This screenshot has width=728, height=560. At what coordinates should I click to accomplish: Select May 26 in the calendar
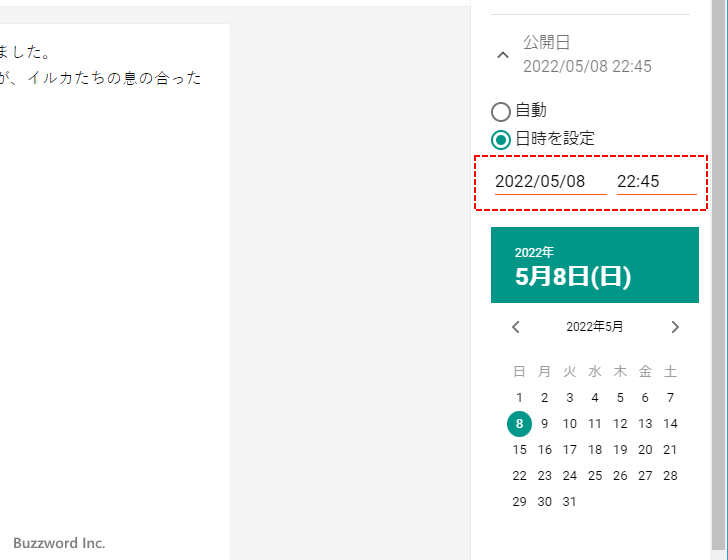click(x=620, y=475)
